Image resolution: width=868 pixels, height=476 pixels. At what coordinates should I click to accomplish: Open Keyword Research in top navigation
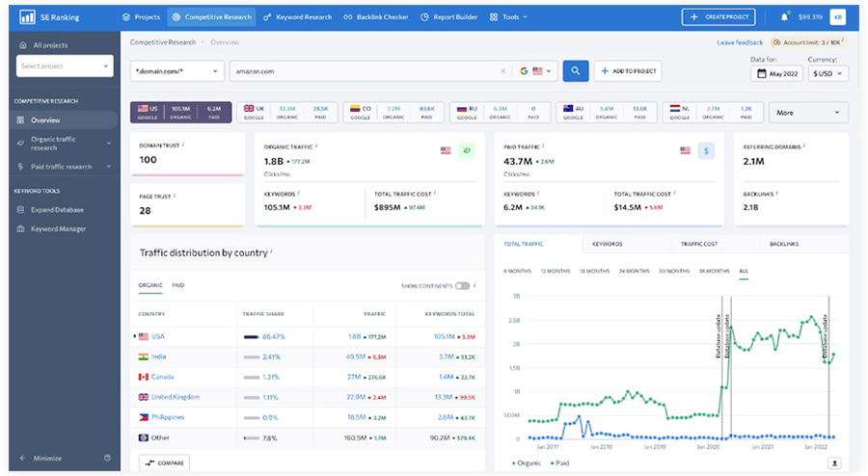(297, 17)
